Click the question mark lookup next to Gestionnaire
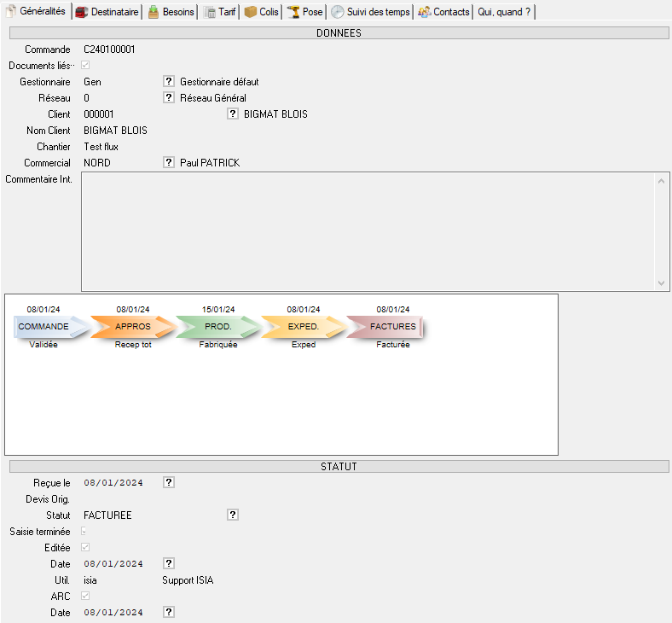This screenshot has width=672, height=623. point(169,82)
